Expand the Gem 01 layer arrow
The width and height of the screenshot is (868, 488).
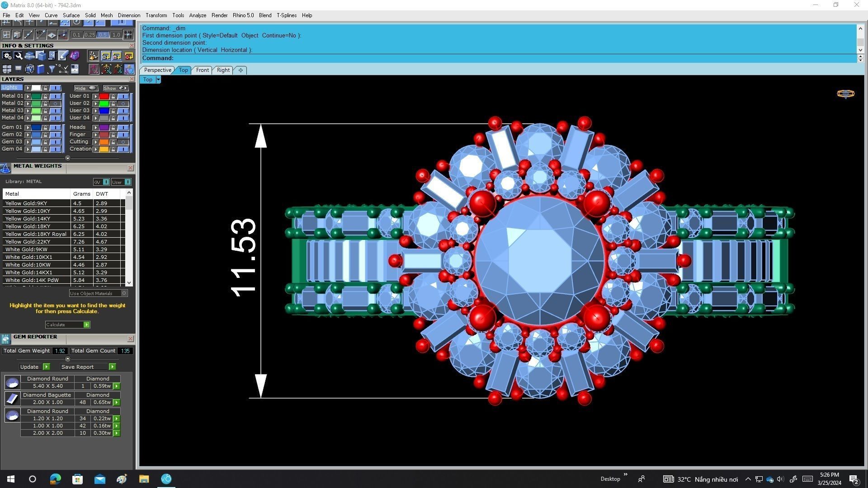(x=28, y=127)
